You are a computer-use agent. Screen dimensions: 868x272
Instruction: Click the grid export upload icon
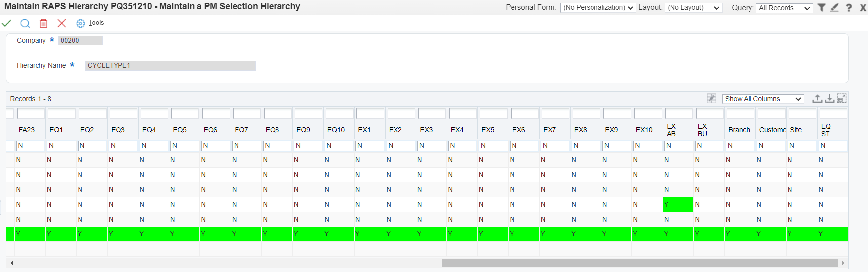tap(817, 99)
